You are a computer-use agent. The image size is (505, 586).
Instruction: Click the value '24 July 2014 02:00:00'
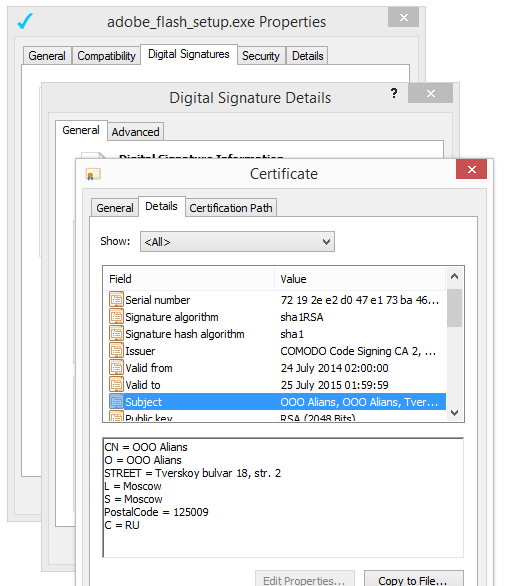click(x=335, y=368)
